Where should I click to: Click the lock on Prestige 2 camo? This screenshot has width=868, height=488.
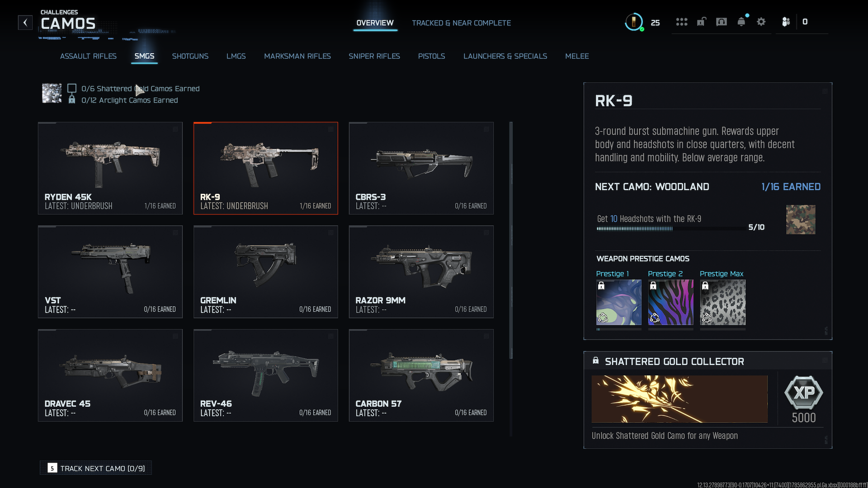point(653,286)
